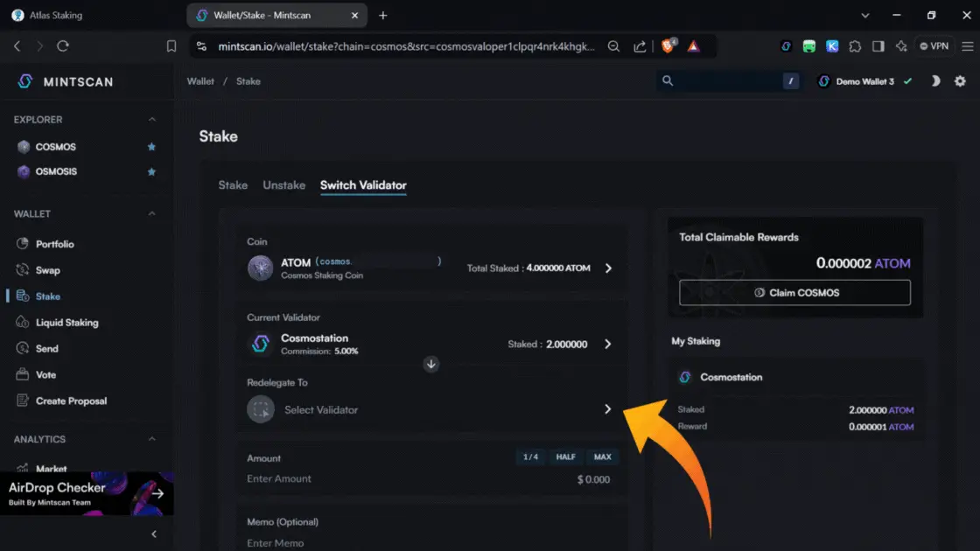Select the HALF amount option
This screenshot has height=551, width=980.
tap(565, 457)
